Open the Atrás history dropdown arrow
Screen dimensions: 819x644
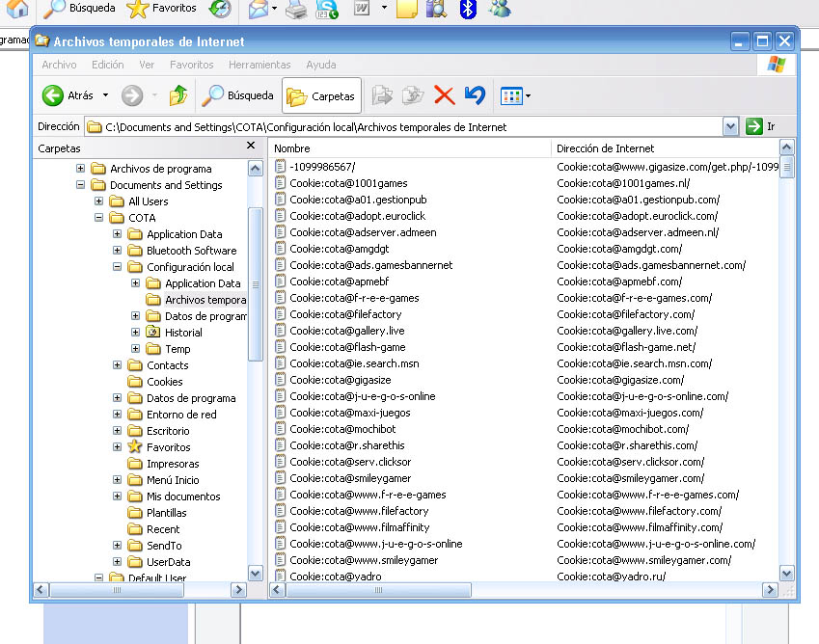click(105, 95)
